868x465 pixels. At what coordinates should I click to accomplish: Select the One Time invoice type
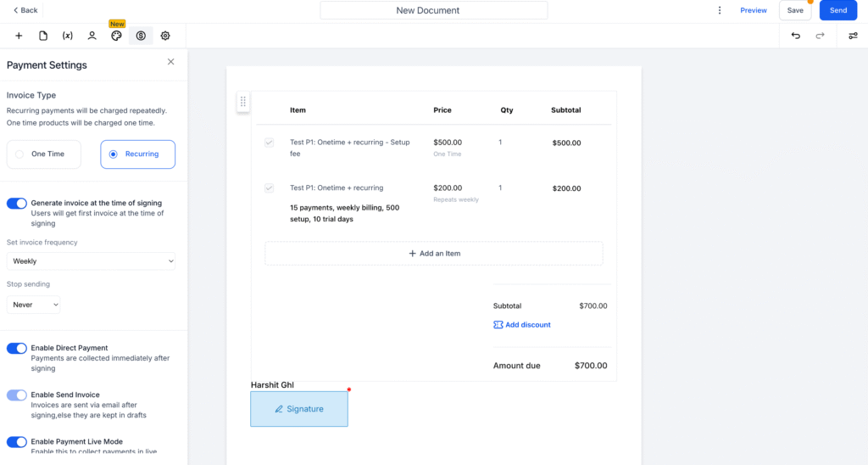click(44, 154)
